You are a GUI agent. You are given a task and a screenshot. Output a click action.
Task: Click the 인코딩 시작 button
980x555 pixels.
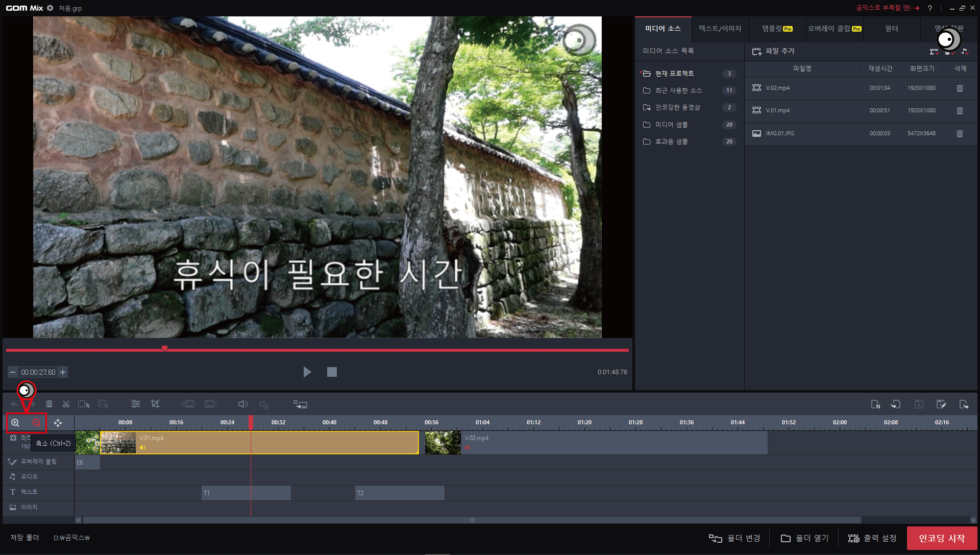tap(941, 538)
